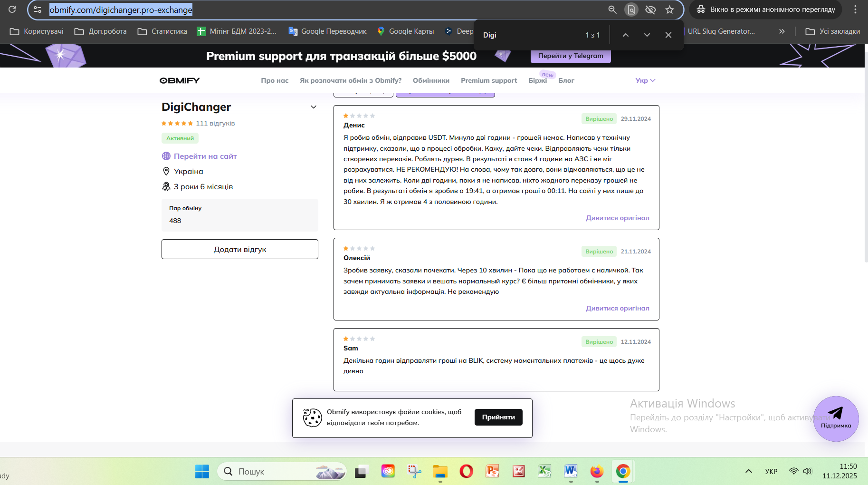Open File Explorer from the taskbar
Image resolution: width=868 pixels, height=485 pixels.
tap(440, 472)
